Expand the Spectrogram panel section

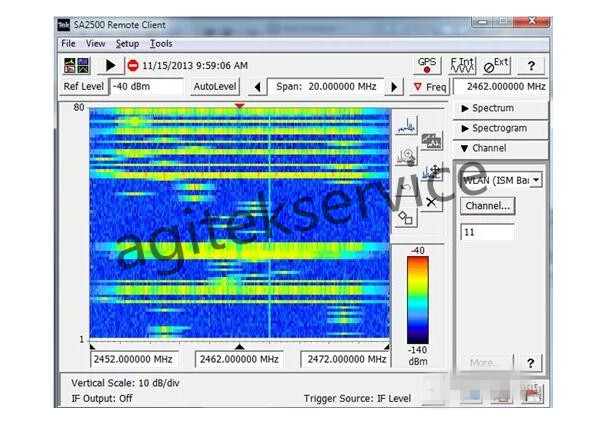pyautogui.click(x=500, y=128)
